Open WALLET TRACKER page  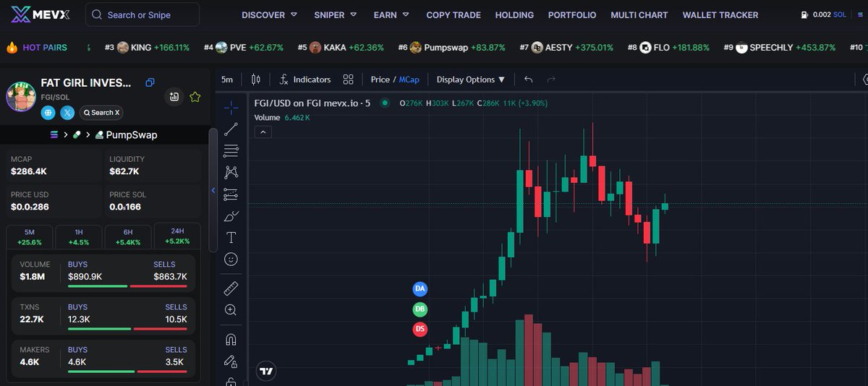point(720,14)
